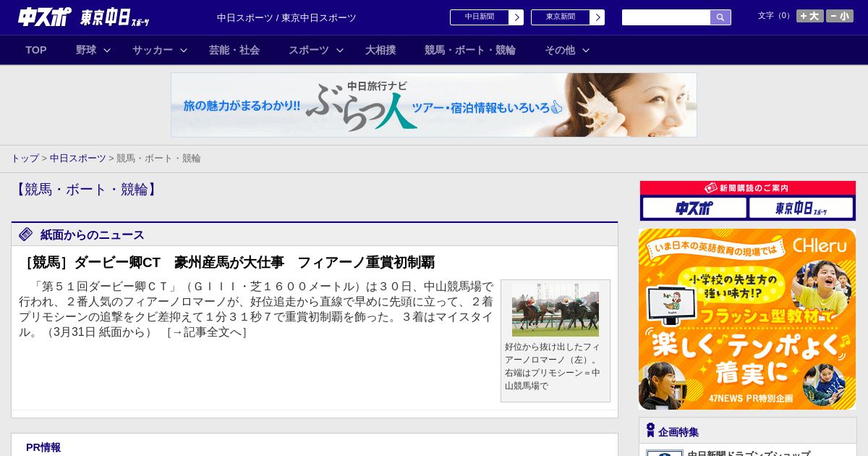Click 紙面からのニュース section heading

(x=92, y=235)
